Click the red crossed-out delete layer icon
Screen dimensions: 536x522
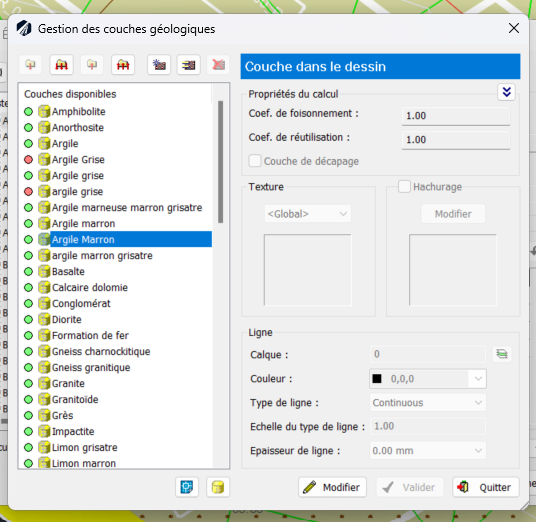coord(218,65)
